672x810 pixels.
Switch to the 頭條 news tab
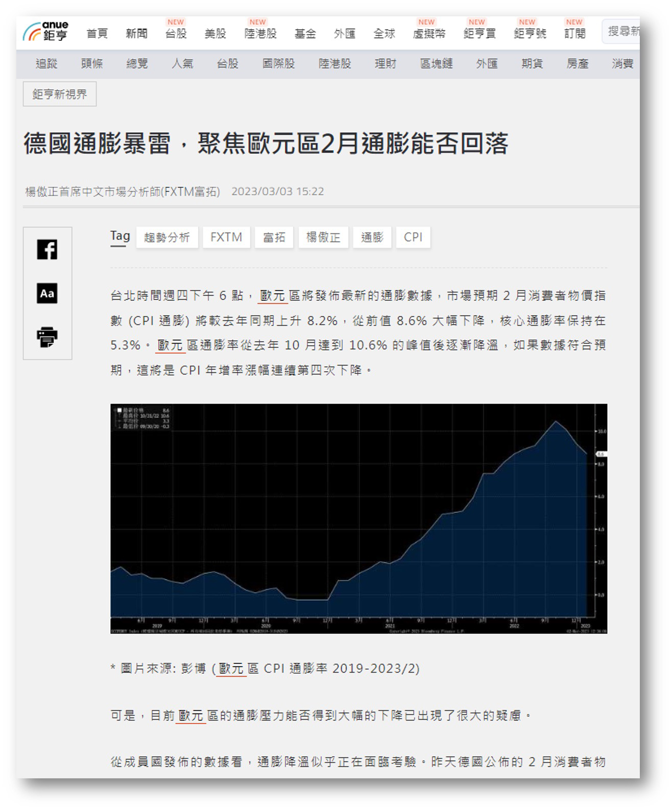tap(92, 64)
